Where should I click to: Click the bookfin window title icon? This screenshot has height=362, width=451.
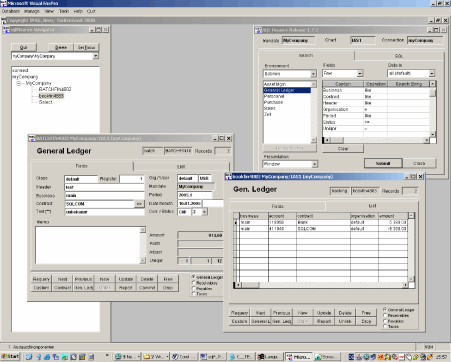click(x=229, y=176)
